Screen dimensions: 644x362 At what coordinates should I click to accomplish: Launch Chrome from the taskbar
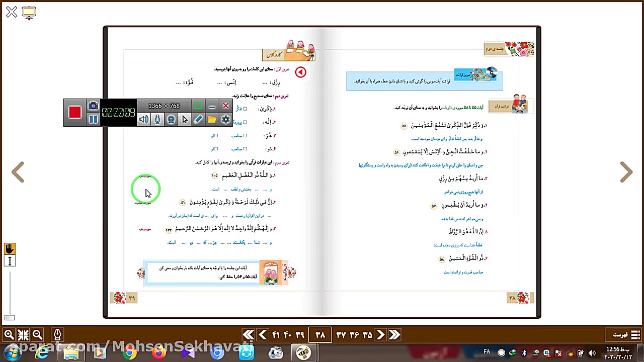pos(130,352)
